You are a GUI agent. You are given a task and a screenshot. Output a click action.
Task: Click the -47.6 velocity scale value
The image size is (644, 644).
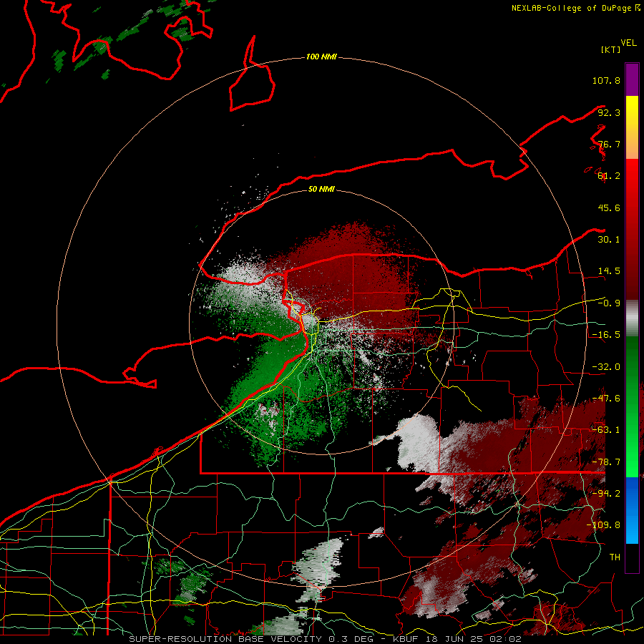[x=606, y=399]
